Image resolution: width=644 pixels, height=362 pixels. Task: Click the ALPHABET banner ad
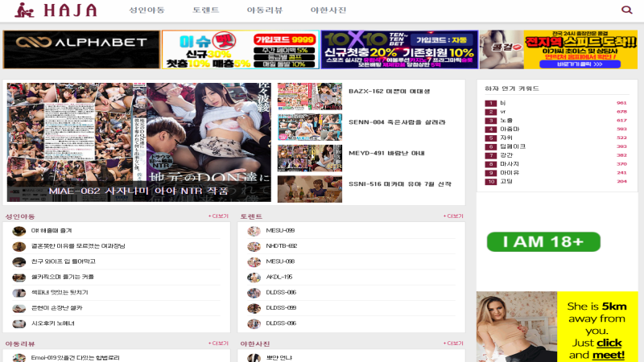(81, 50)
